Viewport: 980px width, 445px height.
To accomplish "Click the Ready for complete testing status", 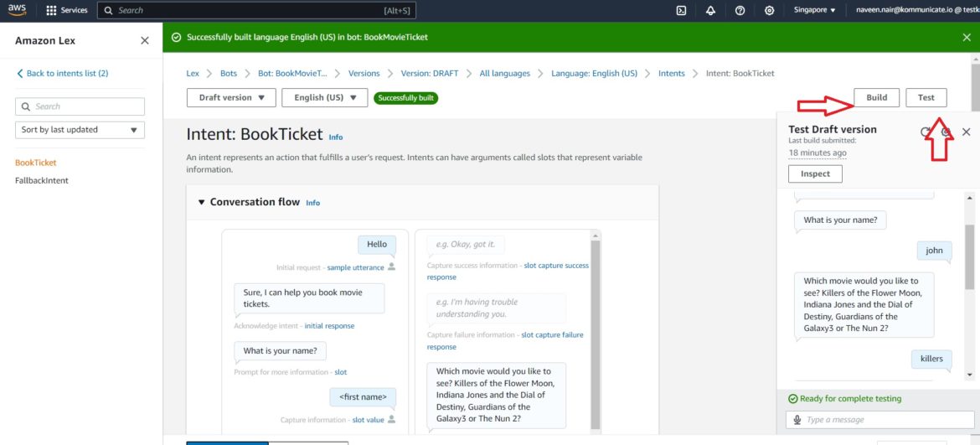I will point(845,399).
